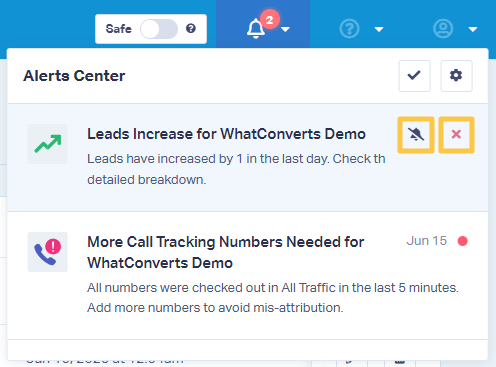Click the green trending-up leads icon

(48, 144)
